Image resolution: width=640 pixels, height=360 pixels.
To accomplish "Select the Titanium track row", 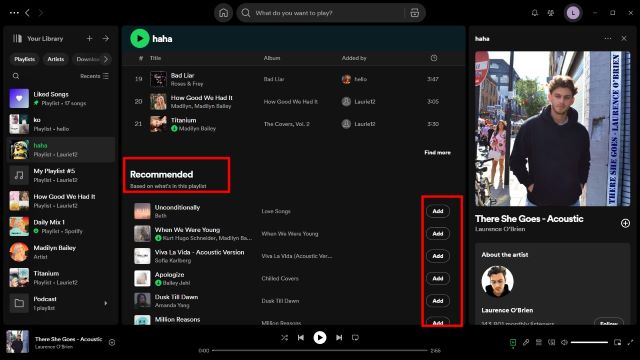I will click(293, 124).
